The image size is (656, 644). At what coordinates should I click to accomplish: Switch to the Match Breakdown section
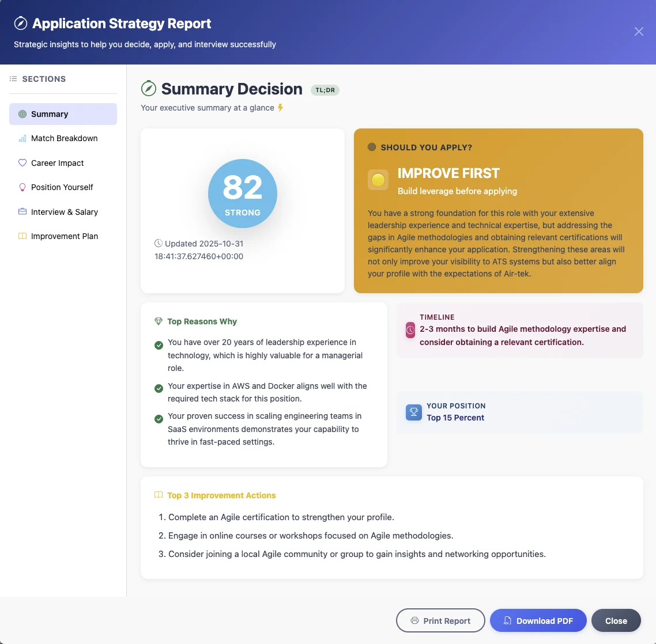64,138
